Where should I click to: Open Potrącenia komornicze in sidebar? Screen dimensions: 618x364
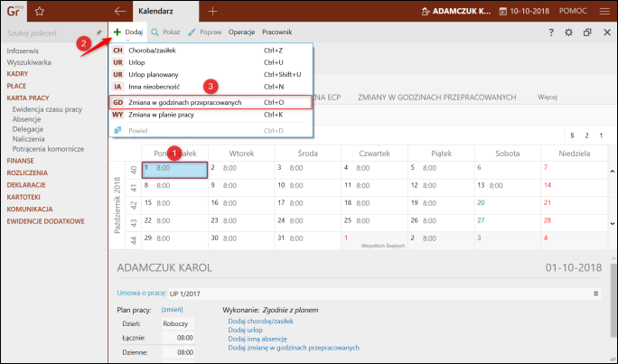(48, 149)
